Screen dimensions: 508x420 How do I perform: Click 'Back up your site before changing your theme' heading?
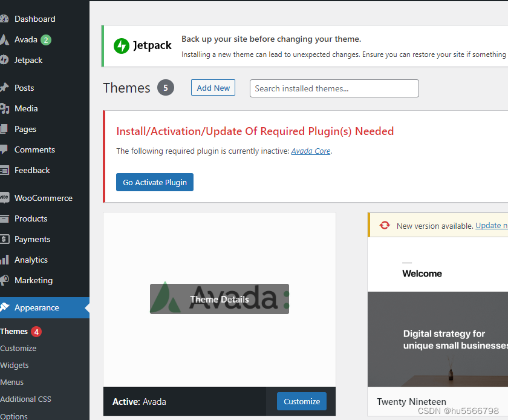pyautogui.click(x=271, y=39)
